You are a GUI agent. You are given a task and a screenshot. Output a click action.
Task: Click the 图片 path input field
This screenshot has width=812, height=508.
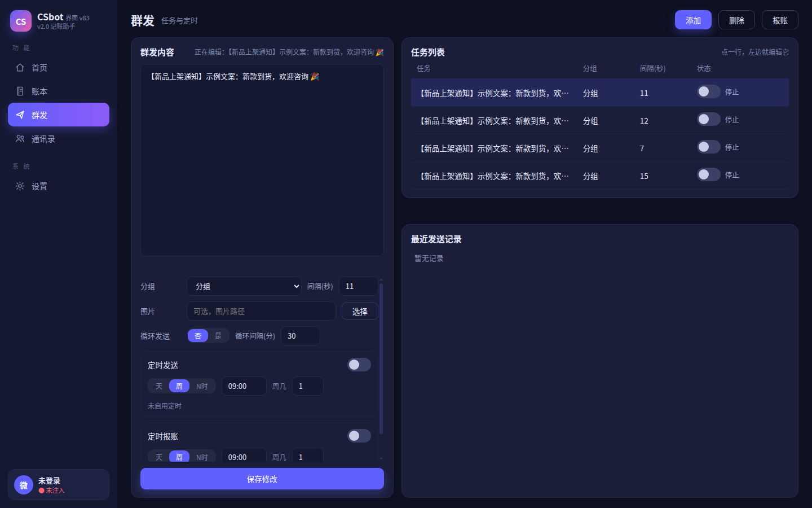(x=261, y=311)
